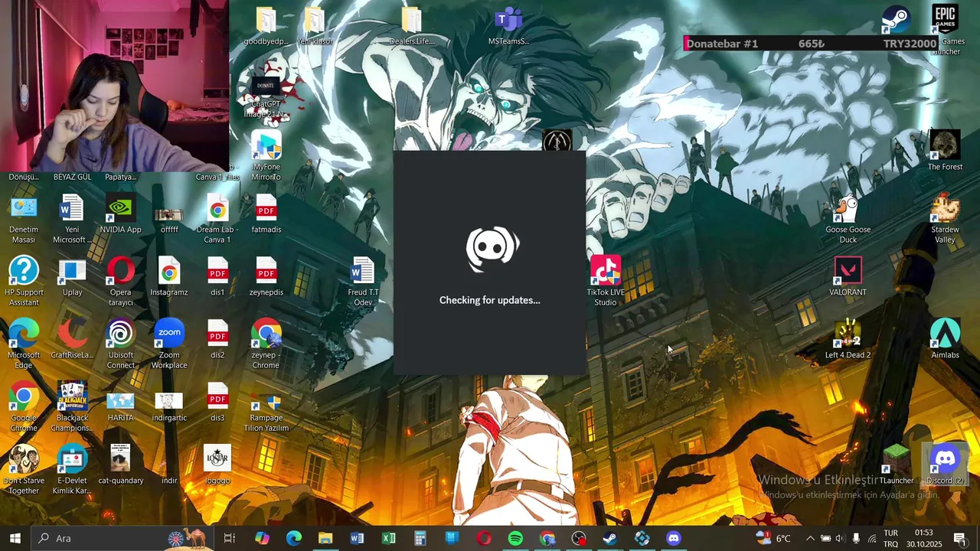Viewport: 980px width, 551px height.
Task: Open the Dream Lab - Canva 1 shortcut
Action: 217,219
